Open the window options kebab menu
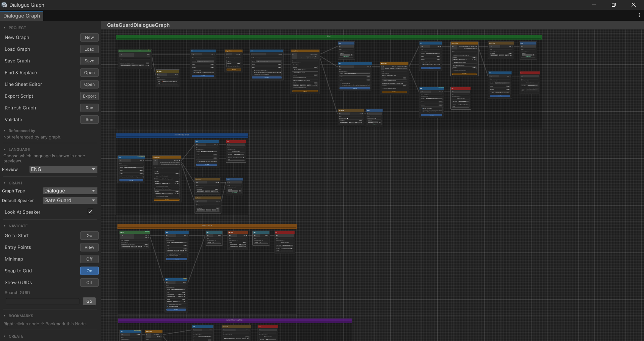The width and height of the screenshot is (644, 341). coord(639,15)
